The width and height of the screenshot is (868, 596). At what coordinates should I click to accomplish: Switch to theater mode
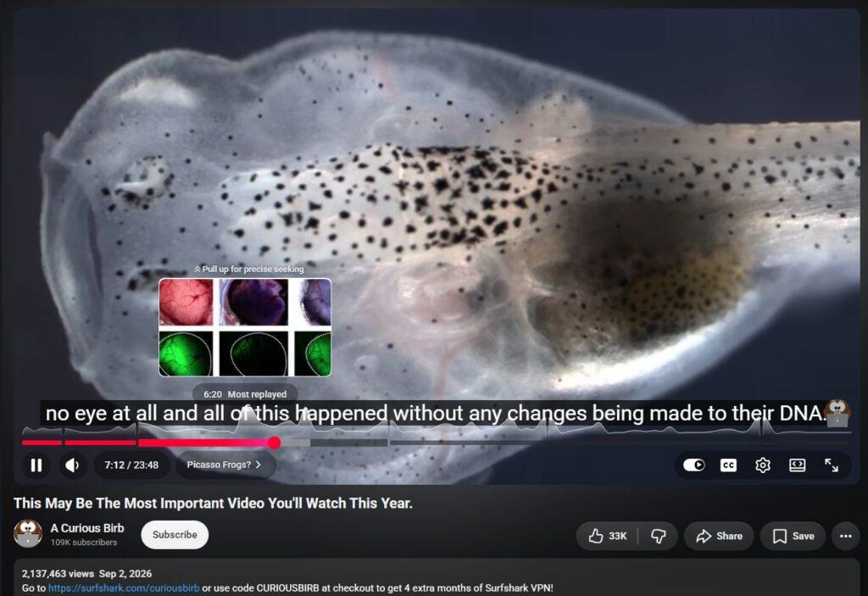click(x=797, y=465)
